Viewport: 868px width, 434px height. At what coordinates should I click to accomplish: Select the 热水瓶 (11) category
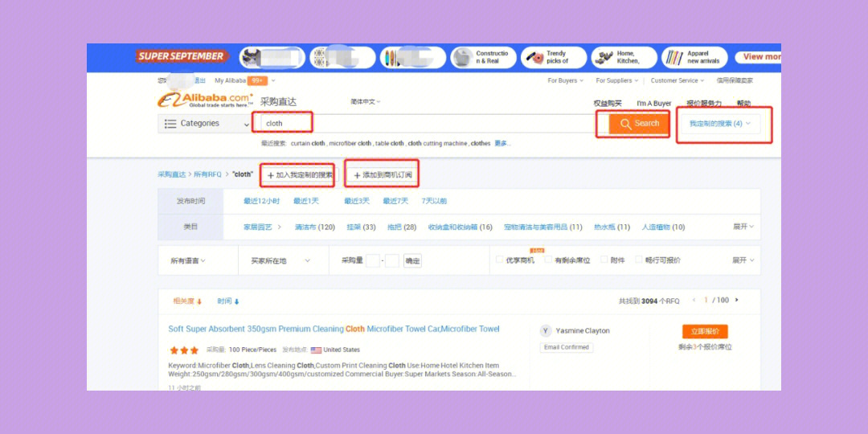pos(612,227)
